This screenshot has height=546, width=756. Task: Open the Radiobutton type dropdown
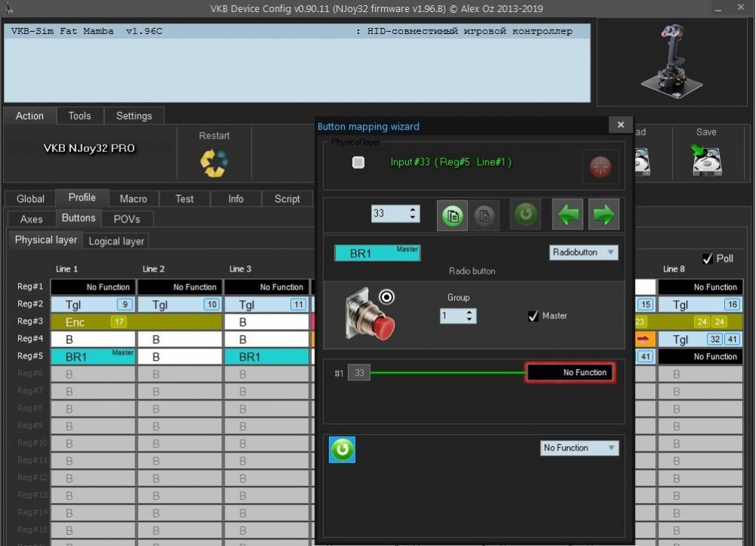click(583, 253)
